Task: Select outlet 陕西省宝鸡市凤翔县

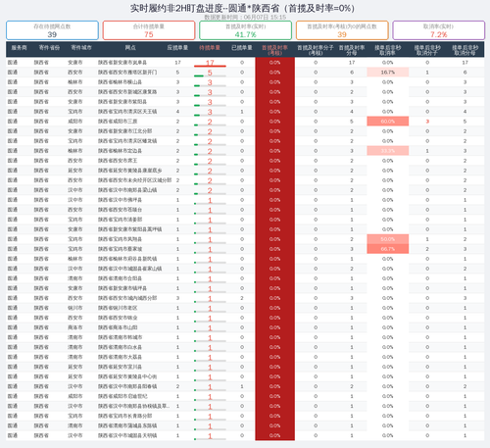Action: tap(120, 239)
